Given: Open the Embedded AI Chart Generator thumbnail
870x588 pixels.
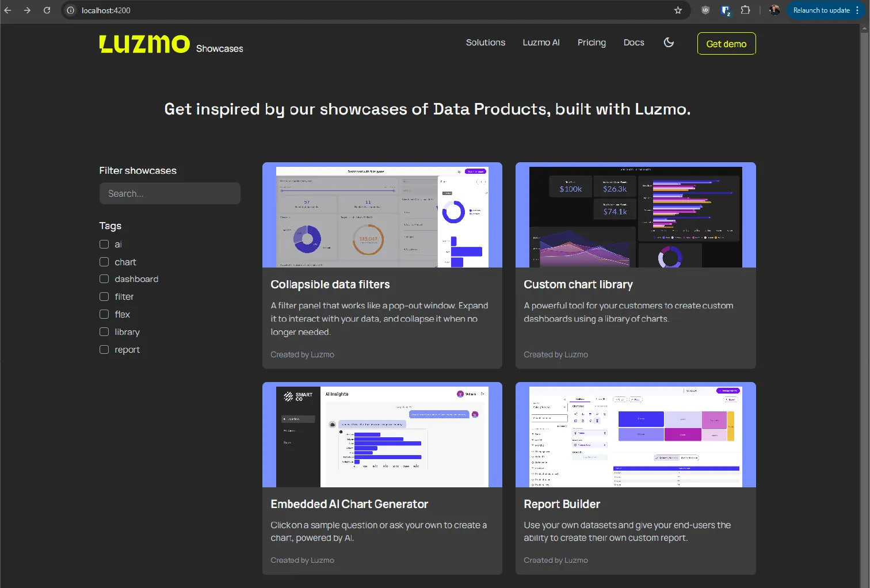Looking at the screenshot, I should (382, 435).
